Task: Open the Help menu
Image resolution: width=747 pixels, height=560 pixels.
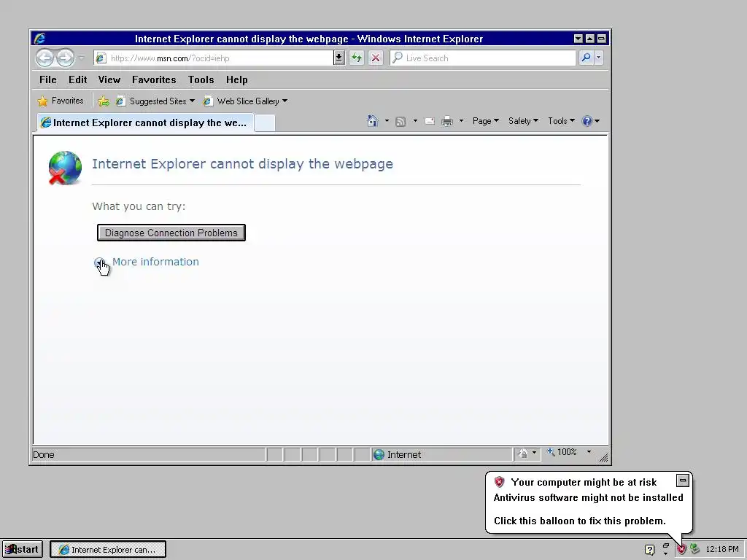Action: pos(237,79)
